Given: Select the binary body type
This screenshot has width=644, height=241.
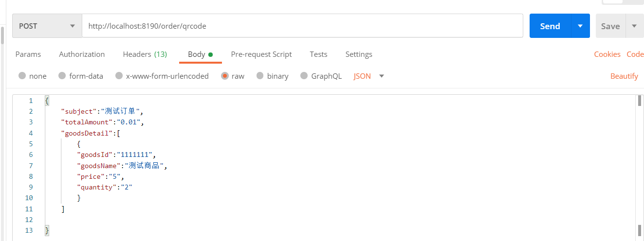Looking at the screenshot, I should (260, 76).
